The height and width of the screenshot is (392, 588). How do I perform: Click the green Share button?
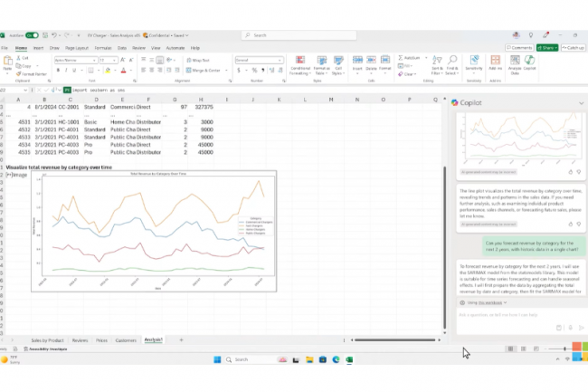[x=546, y=47]
